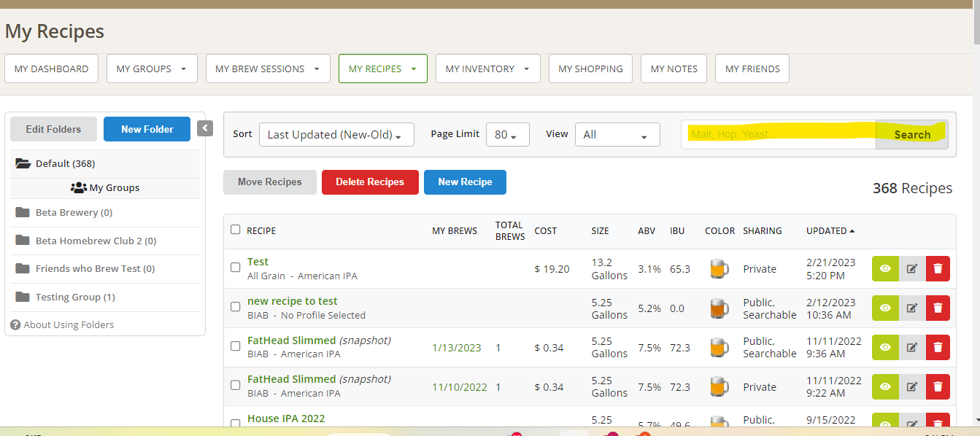The height and width of the screenshot is (436, 980).
Task: Edit the 'new recipe to test' row
Action: click(x=912, y=308)
